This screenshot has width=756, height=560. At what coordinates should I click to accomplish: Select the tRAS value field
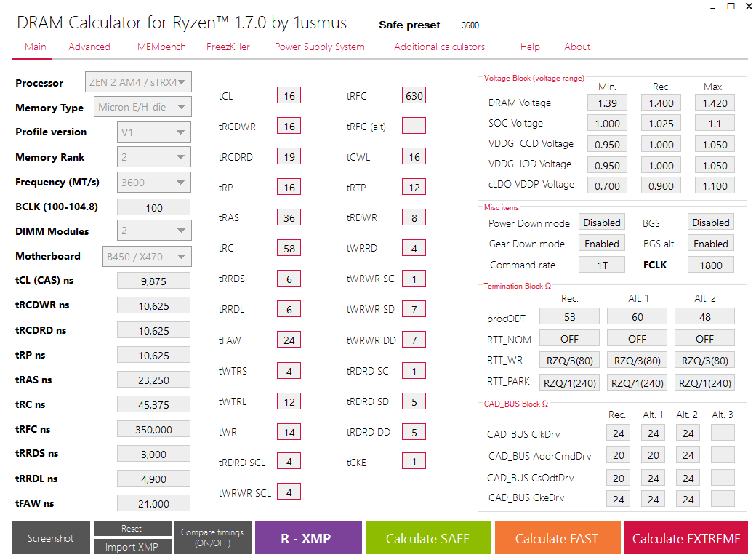(x=289, y=218)
